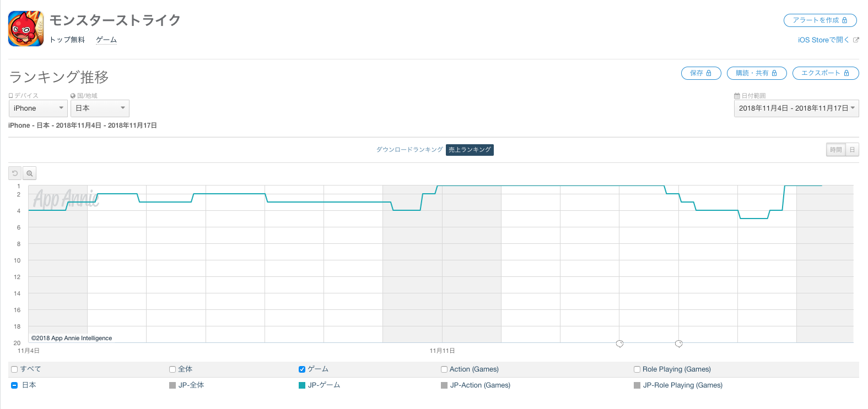The image size is (868, 409).
Task: Click the device icon by デバイス label
Action: point(10,96)
